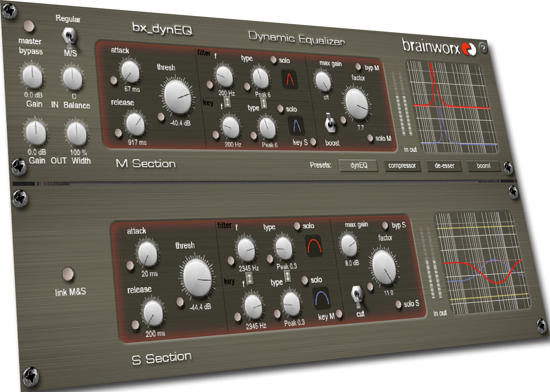This screenshot has height=392, width=550.
Task: Select the boom! preset
Action: (x=483, y=166)
